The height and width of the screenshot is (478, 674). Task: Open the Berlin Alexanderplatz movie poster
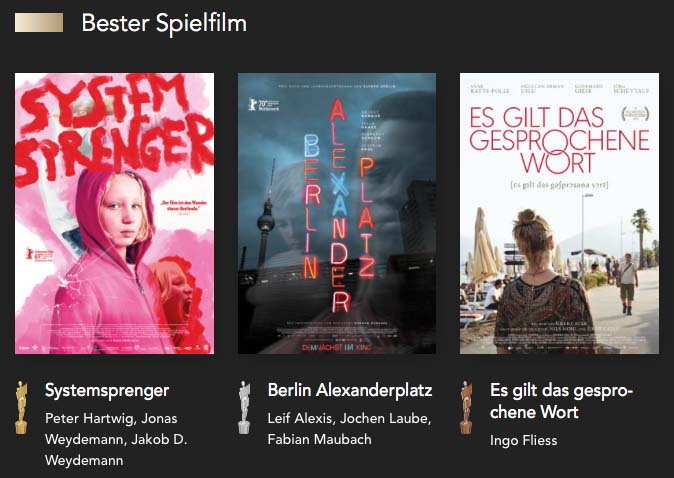[337, 213]
